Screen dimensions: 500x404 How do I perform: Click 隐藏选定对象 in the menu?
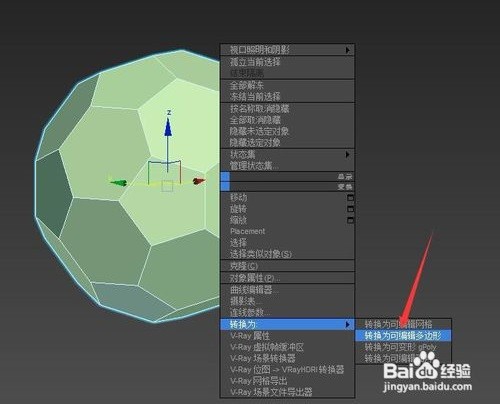pyautogui.click(x=287, y=143)
